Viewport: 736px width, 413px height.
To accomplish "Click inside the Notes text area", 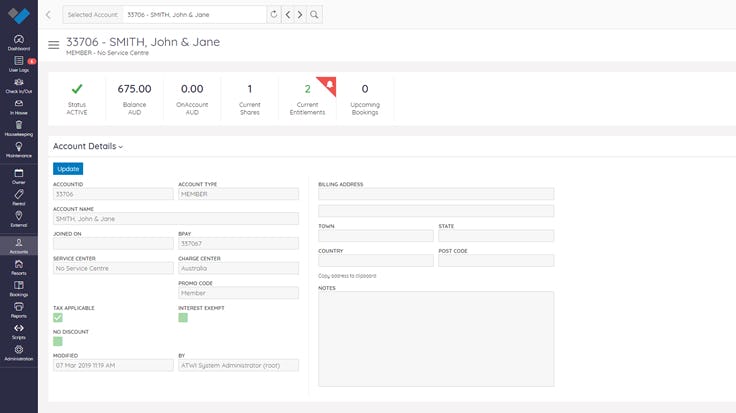I will (436, 339).
